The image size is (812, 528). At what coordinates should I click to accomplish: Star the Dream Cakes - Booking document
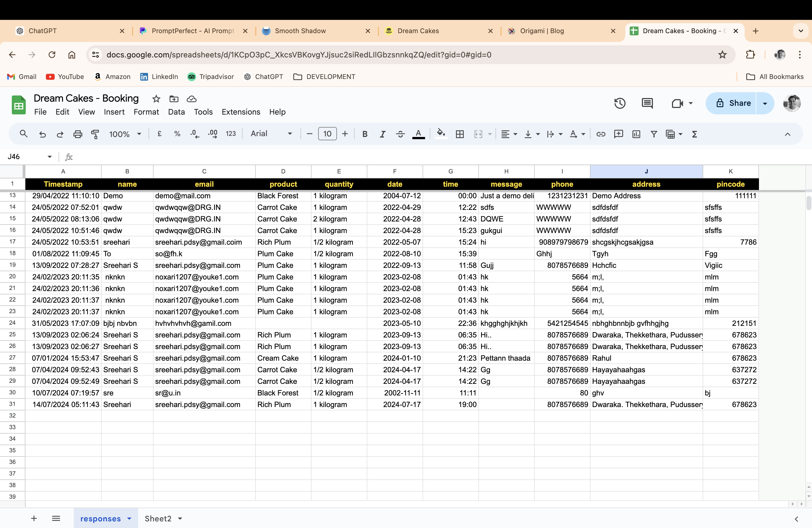coord(156,99)
